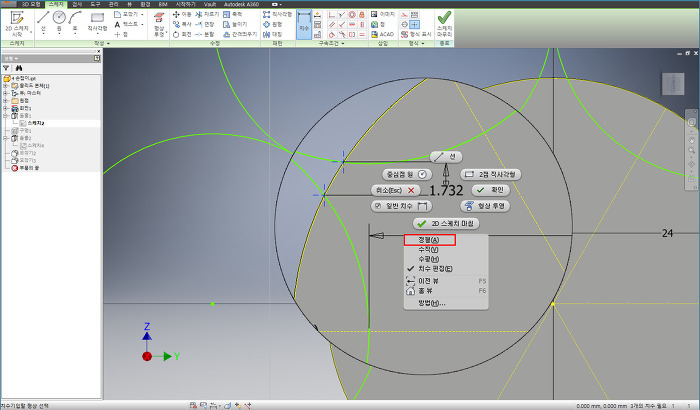
Task: Click the Project Geometry (형상 투영) marking button
Action: [x=485, y=206]
